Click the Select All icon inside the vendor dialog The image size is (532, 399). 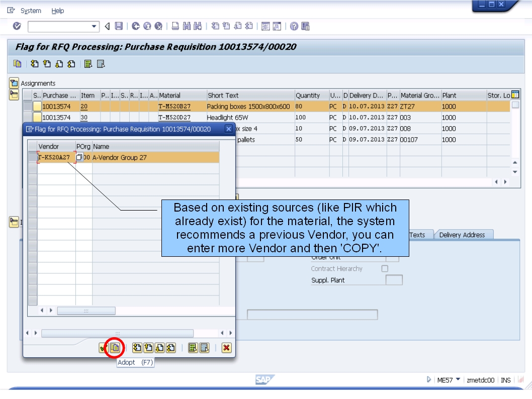(x=136, y=347)
